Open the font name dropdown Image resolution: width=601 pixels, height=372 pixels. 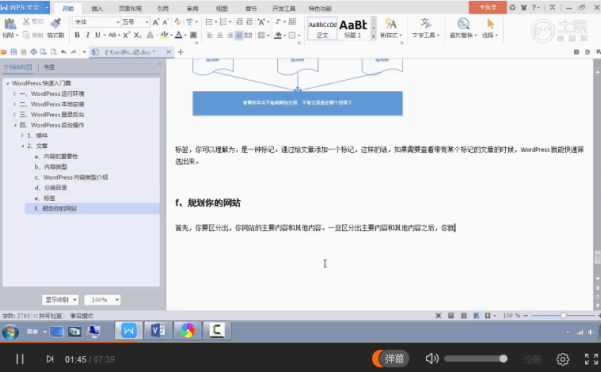click(x=118, y=22)
